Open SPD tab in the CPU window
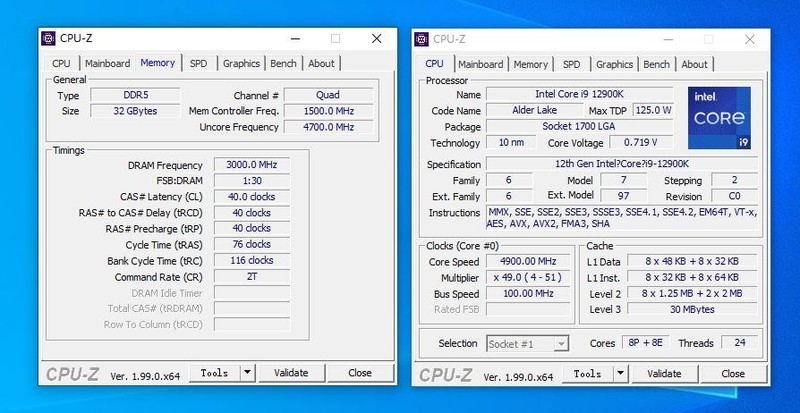Screen dimensions: 800x413 click(x=571, y=64)
